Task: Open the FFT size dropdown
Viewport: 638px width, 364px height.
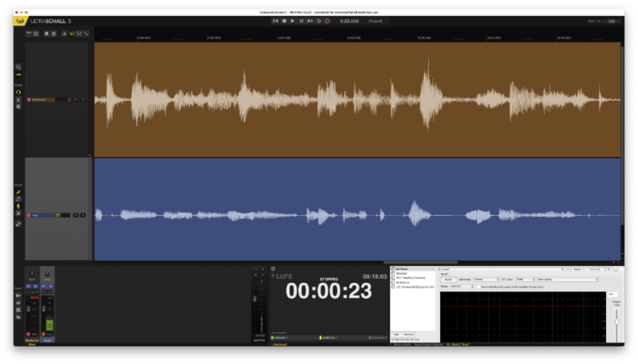Action: coord(525,279)
